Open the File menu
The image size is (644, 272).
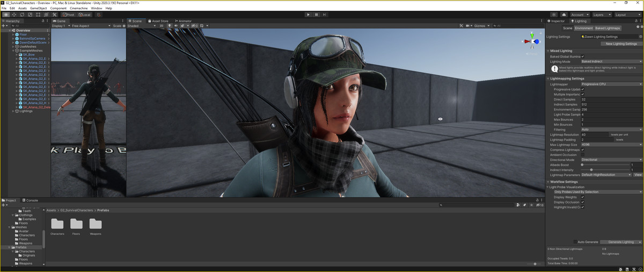coord(4,8)
